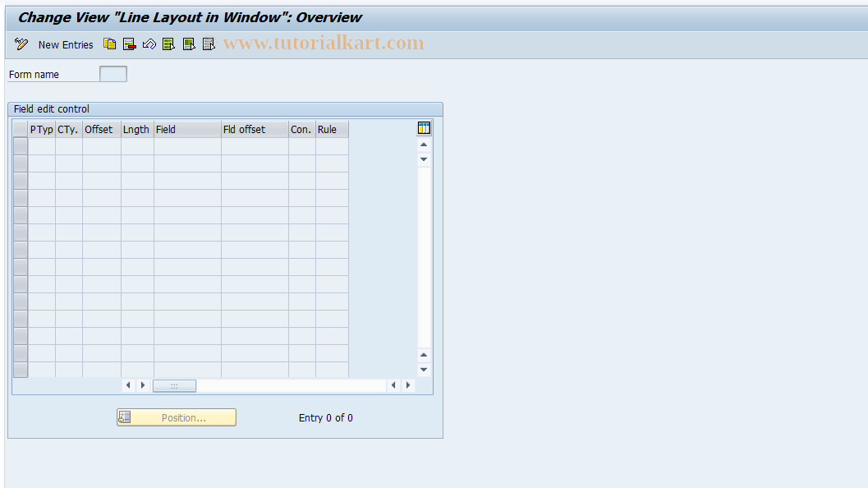Click the Copy As icon
This screenshot has height=488, width=868.
click(109, 44)
